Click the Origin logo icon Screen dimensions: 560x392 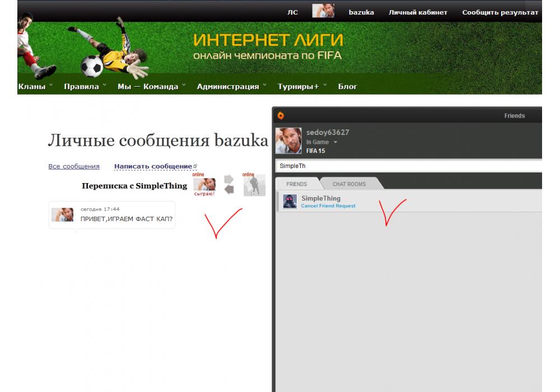281,116
